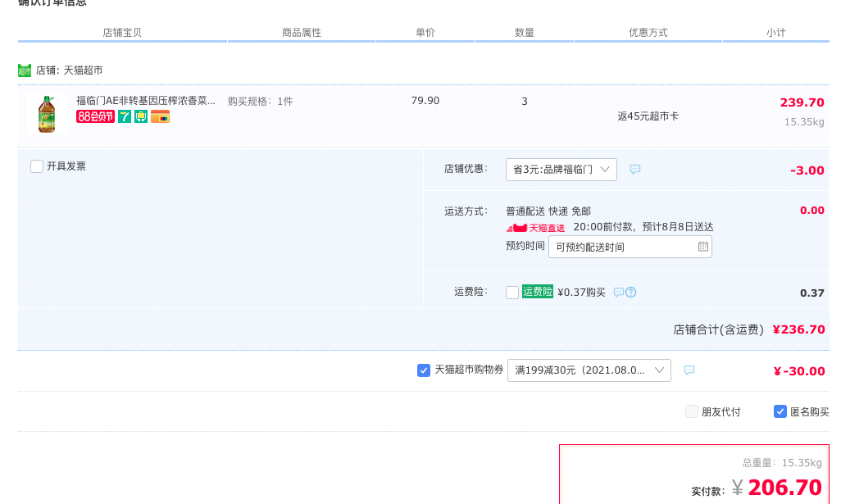This screenshot has height=504, width=841.
Task: Click the 小计 column header
Action: click(776, 33)
